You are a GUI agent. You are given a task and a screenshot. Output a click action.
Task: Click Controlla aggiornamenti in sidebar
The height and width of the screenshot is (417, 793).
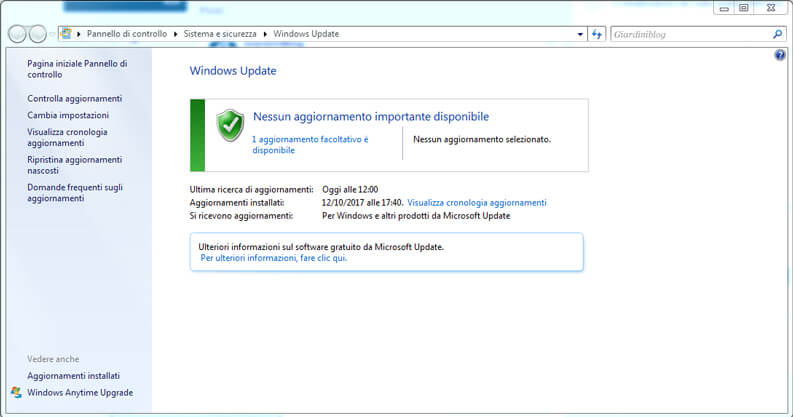(74, 99)
